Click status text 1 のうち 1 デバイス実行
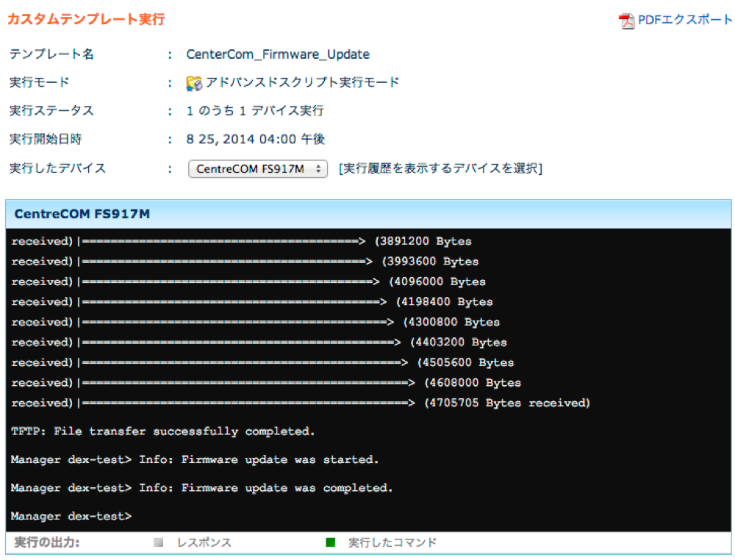This screenshot has height=560, width=735. click(255, 111)
